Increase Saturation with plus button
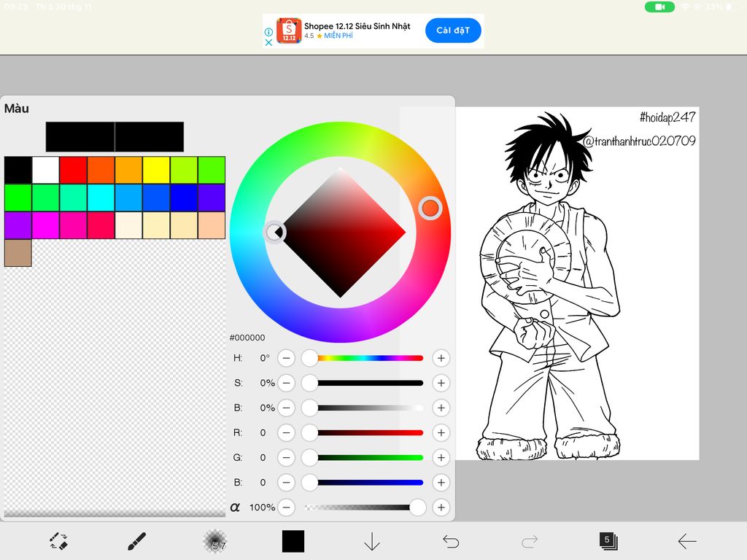This screenshot has height=560, width=747. point(441,383)
